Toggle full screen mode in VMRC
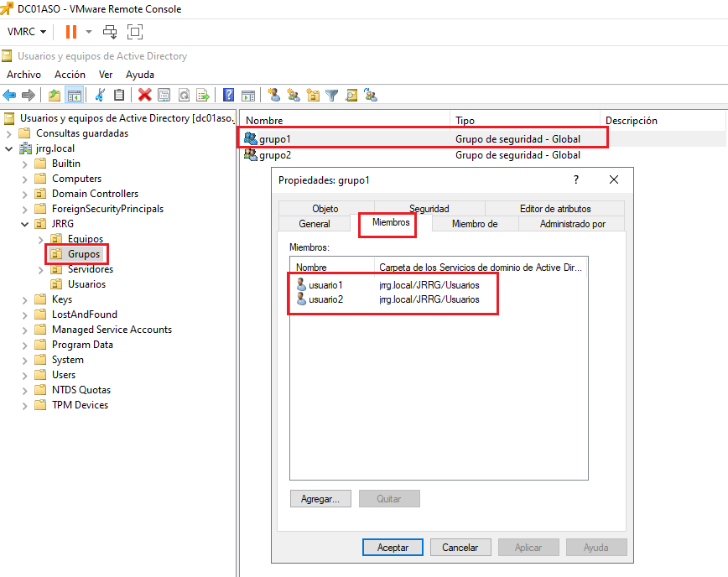728x577 pixels. (x=133, y=31)
